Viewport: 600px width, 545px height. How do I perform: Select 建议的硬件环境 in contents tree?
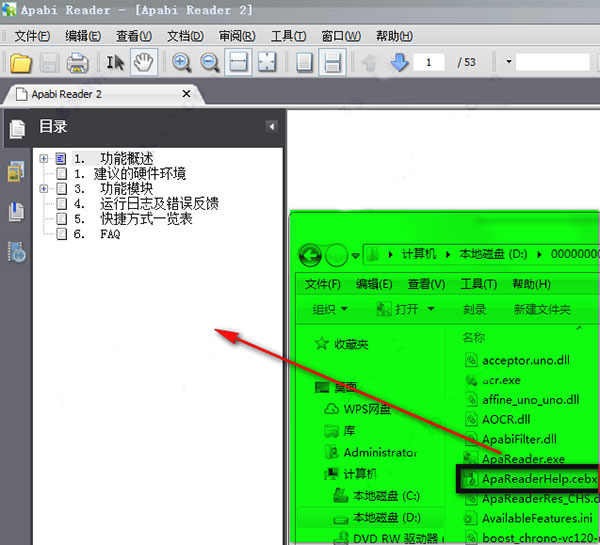tap(140, 174)
